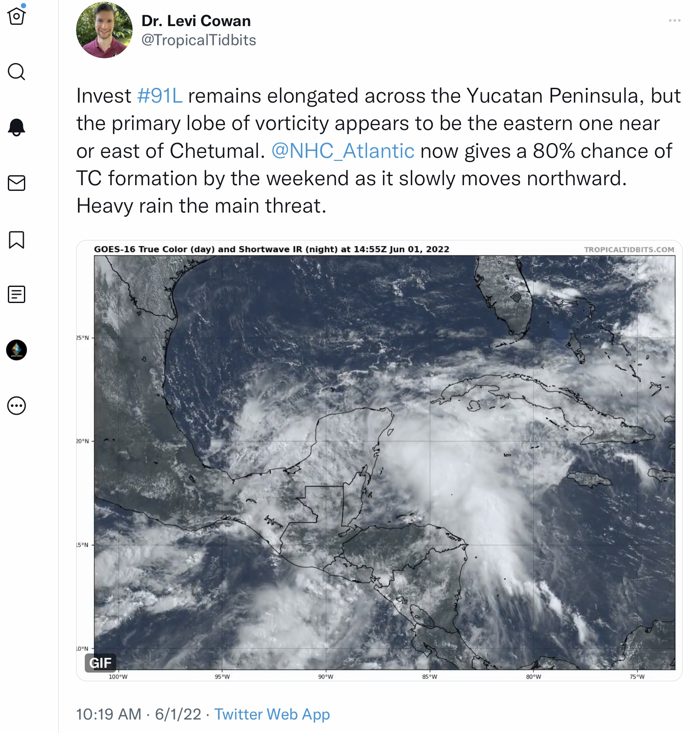Click the GIF badge on satellite image
The height and width of the screenshot is (733, 700).
(100, 663)
